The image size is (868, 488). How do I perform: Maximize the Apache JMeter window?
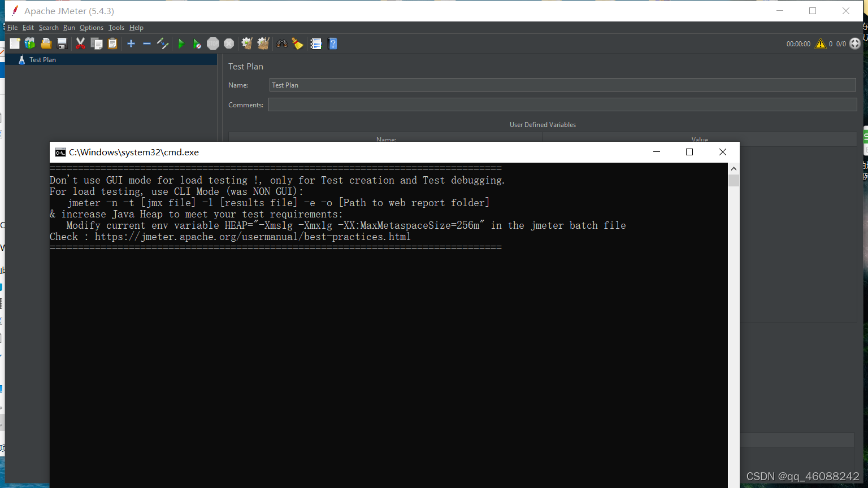pyautogui.click(x=813, y=11)
